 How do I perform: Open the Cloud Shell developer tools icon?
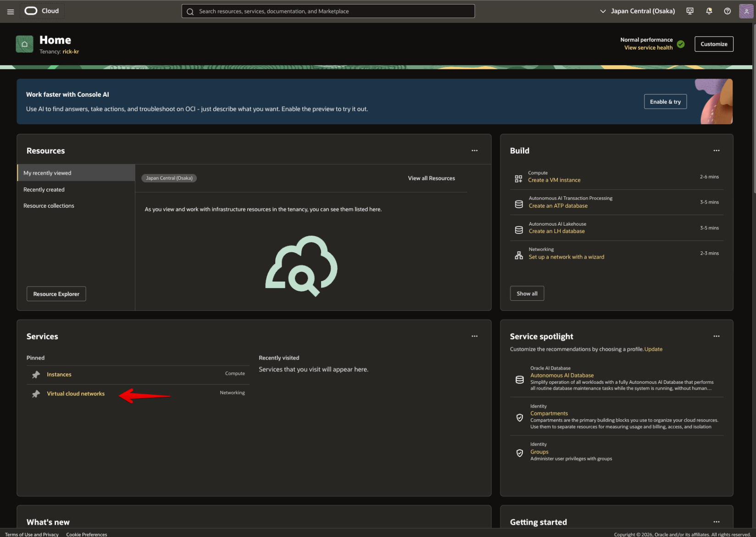690,11
